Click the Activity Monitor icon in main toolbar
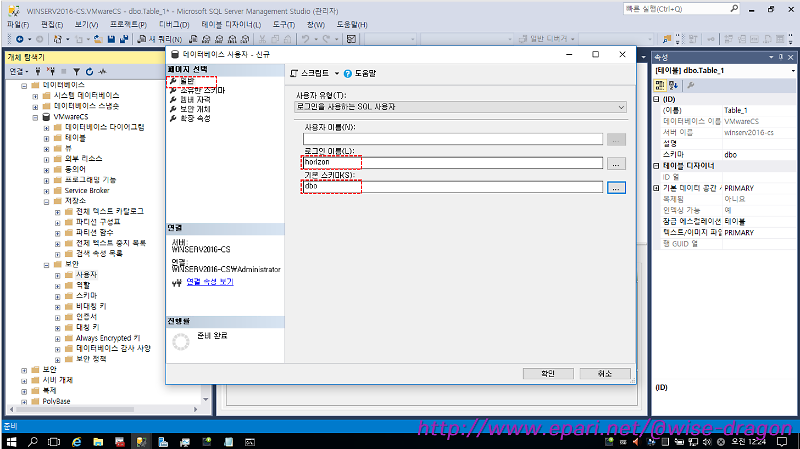 pyautogui.click(x=351, y=39)
